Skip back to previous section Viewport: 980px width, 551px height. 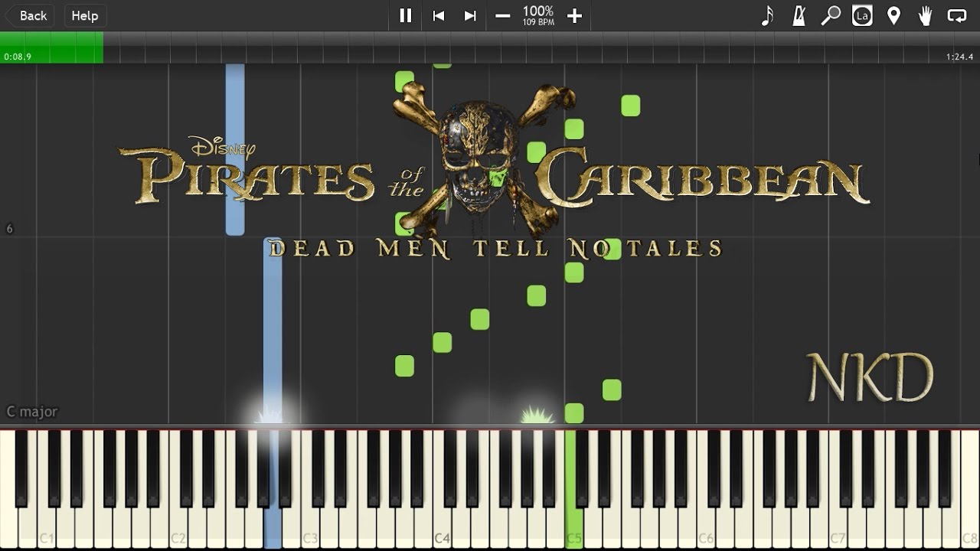coord(439,15)
